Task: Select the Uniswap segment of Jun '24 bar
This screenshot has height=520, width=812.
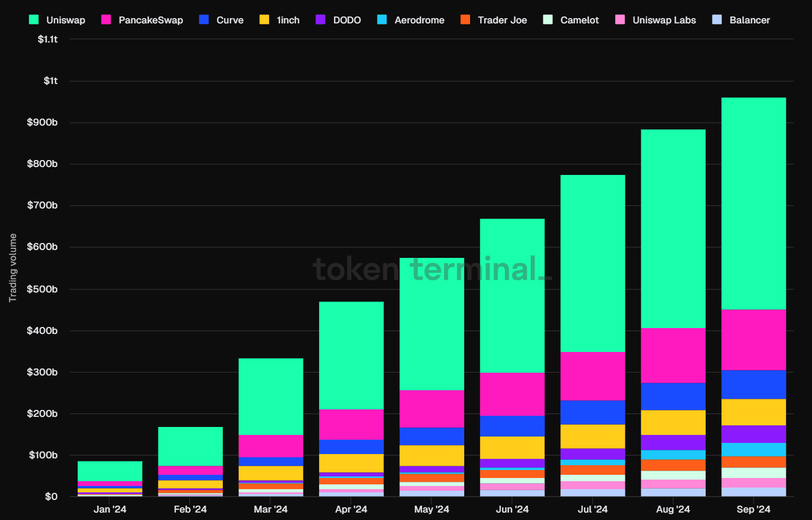Action: 512,296
